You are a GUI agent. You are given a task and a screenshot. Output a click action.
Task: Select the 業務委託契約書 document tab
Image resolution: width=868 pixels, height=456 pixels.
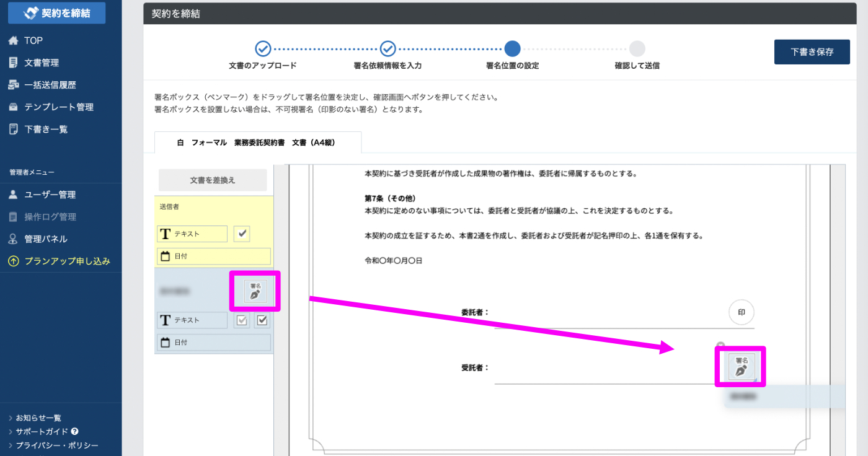258,142
